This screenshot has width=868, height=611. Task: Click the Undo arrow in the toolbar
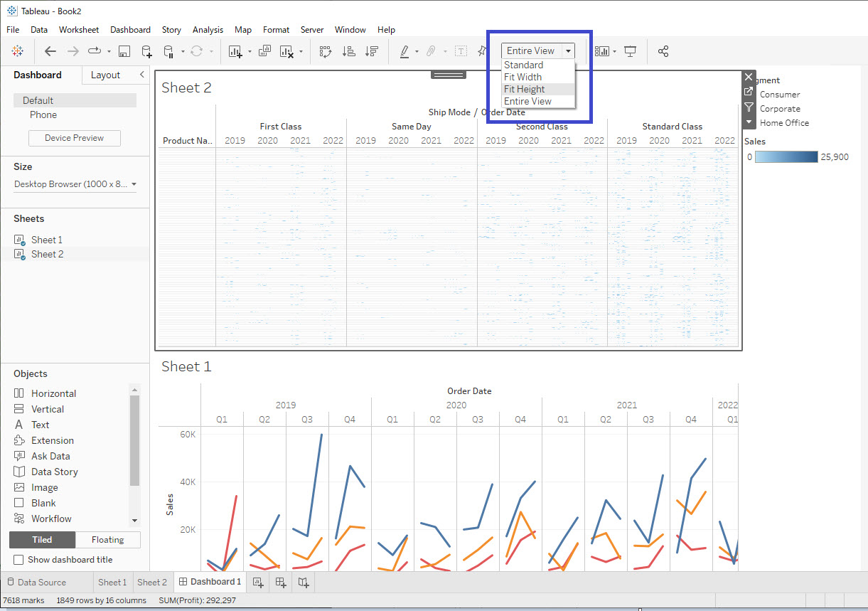[50, 51]
